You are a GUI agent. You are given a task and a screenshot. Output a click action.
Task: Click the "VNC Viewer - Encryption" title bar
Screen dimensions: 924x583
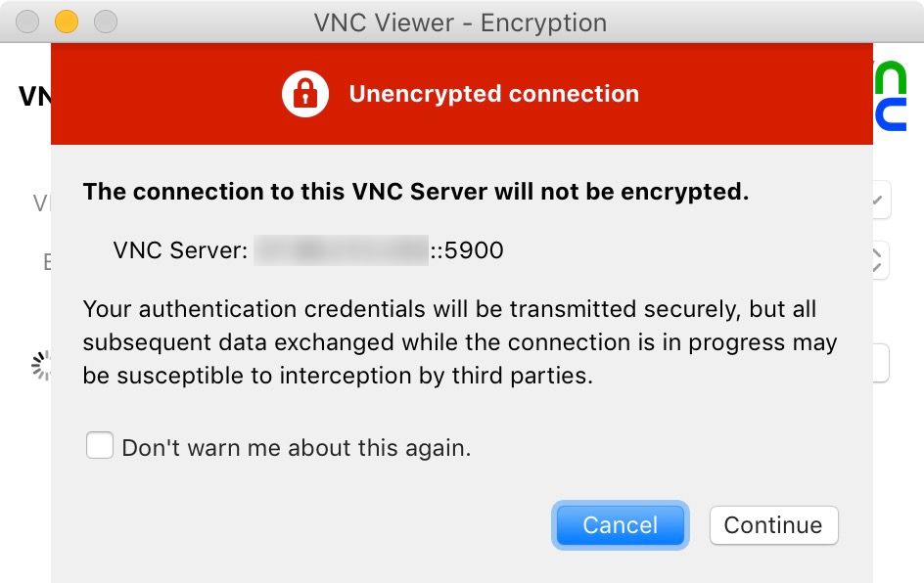click(x=460, y=22)
